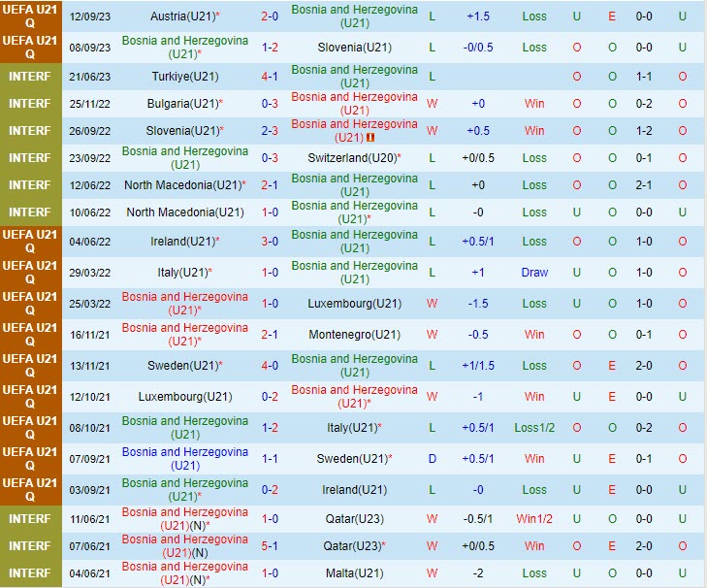
Task: Click Bosnia and Herzegovina (U21) in the 07/09/21 row
Action: [185, 459]
